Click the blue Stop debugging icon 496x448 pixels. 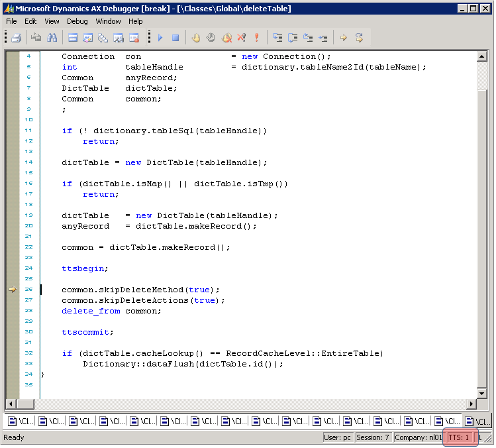pyautogui.click(x=175, y=38)
